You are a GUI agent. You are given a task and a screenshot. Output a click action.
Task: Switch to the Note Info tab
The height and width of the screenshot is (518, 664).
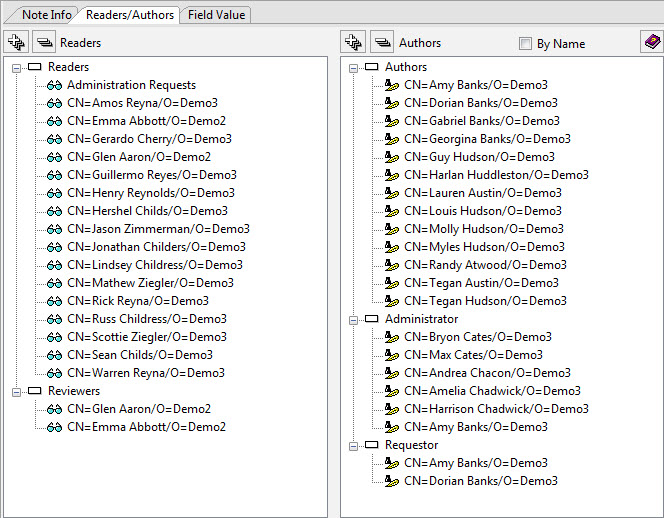(x=46, y=15)
